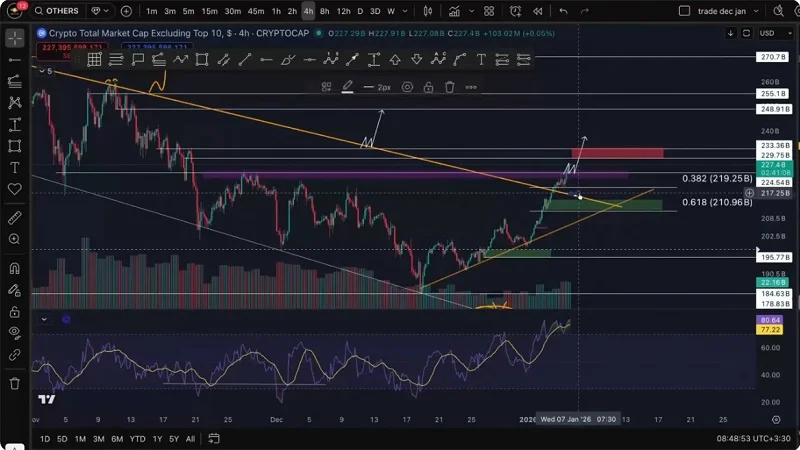Enable Magnet mode in left sidebar

click(15, 268)
